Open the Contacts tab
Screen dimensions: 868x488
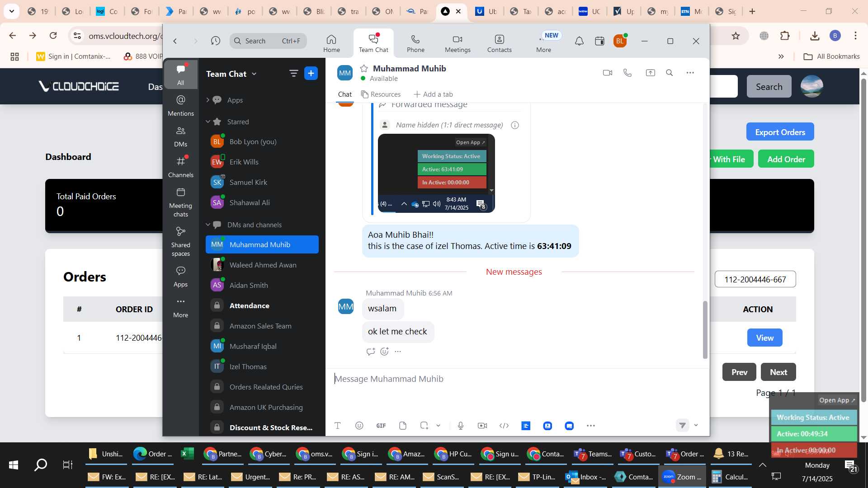499,43
